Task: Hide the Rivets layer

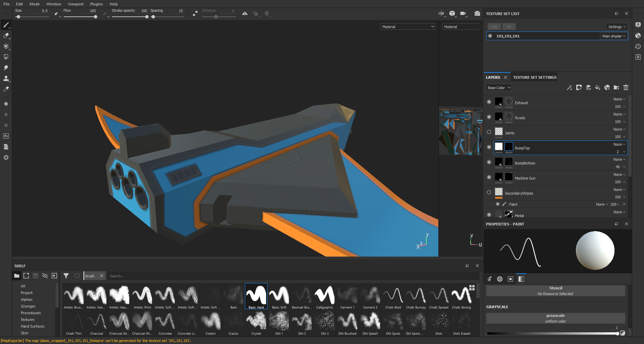Action: point(489,117)
